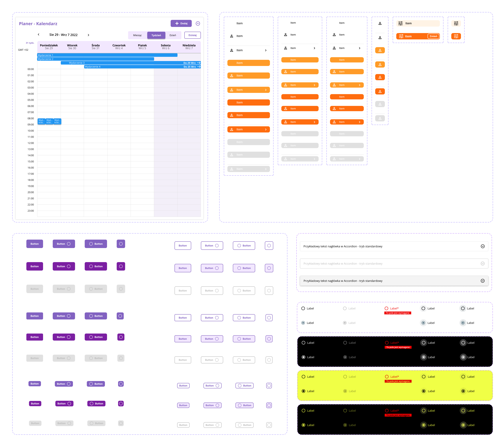Click the 'Niedziela Wrz 7' day header
This screenshot has width=504, height=447.
point(189,47)
